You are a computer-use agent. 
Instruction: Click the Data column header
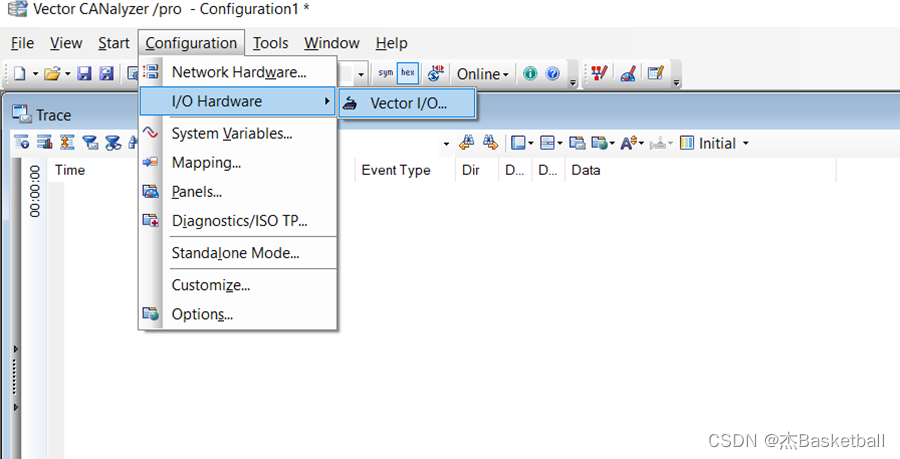586,170
